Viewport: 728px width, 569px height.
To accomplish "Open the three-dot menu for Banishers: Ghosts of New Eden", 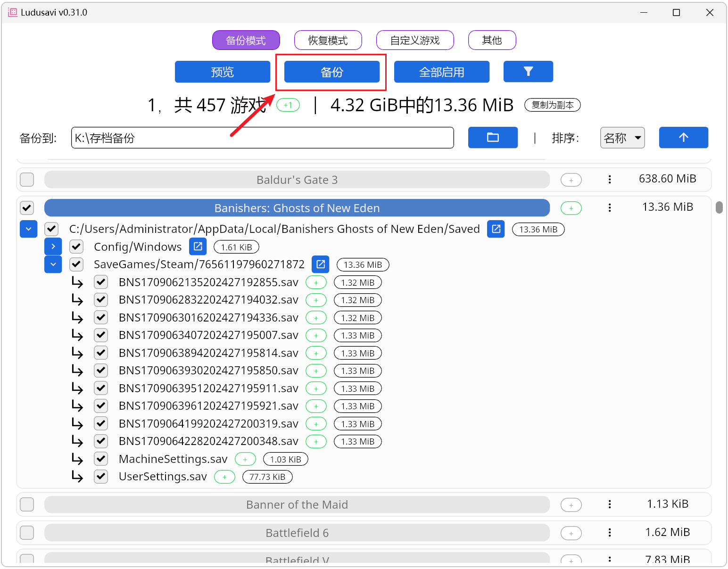I will pos(610,208).
